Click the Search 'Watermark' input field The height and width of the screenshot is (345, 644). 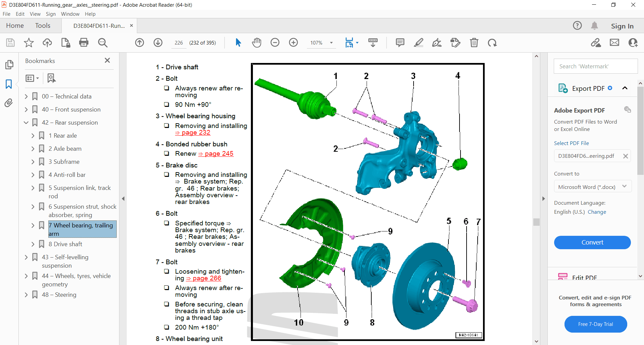click(x=595, y=66)
